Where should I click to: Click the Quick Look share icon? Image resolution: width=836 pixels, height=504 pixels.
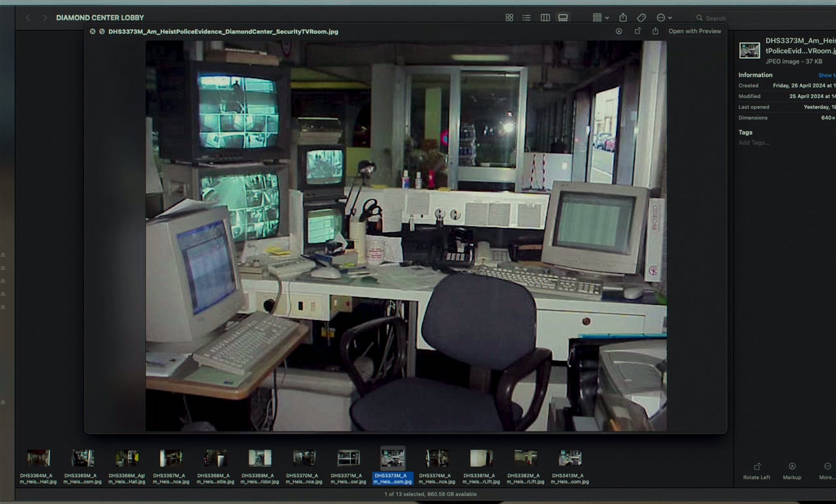tap(655, 31)
